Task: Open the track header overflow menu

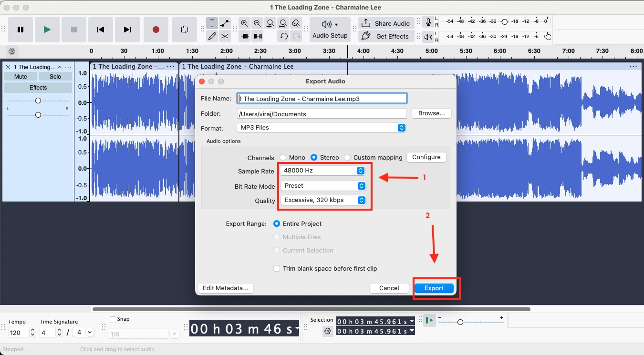Action: pos(68,67)
